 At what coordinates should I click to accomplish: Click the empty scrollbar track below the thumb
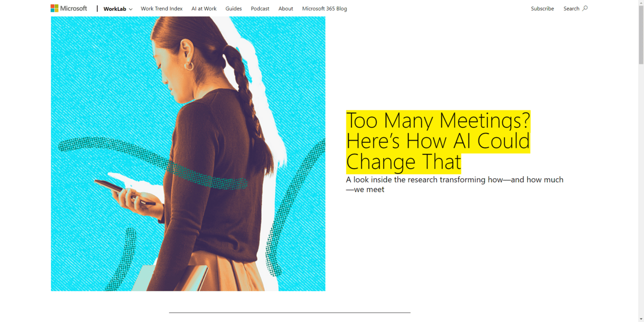[641, 190]
